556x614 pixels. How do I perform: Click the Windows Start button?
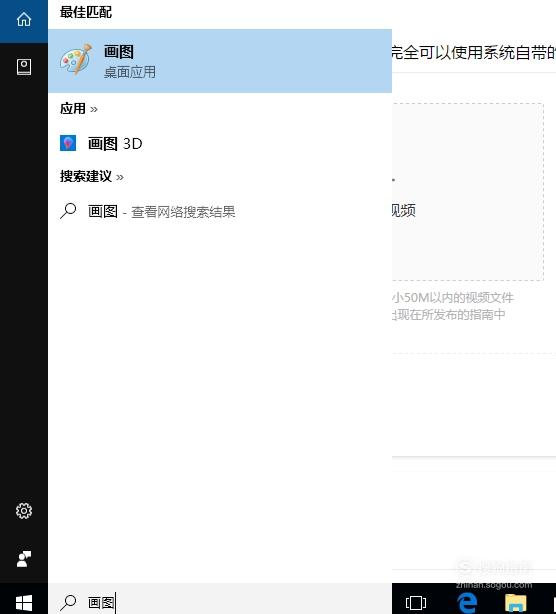coord(24,603)
